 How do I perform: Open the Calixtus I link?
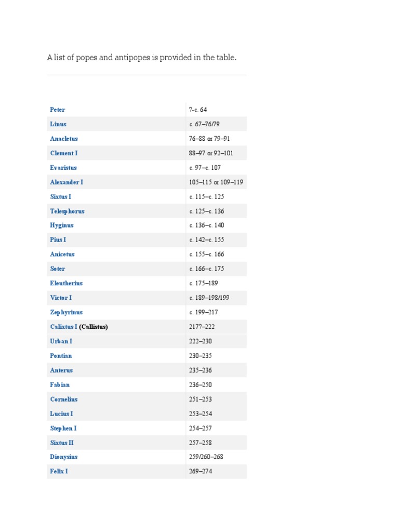63,327
